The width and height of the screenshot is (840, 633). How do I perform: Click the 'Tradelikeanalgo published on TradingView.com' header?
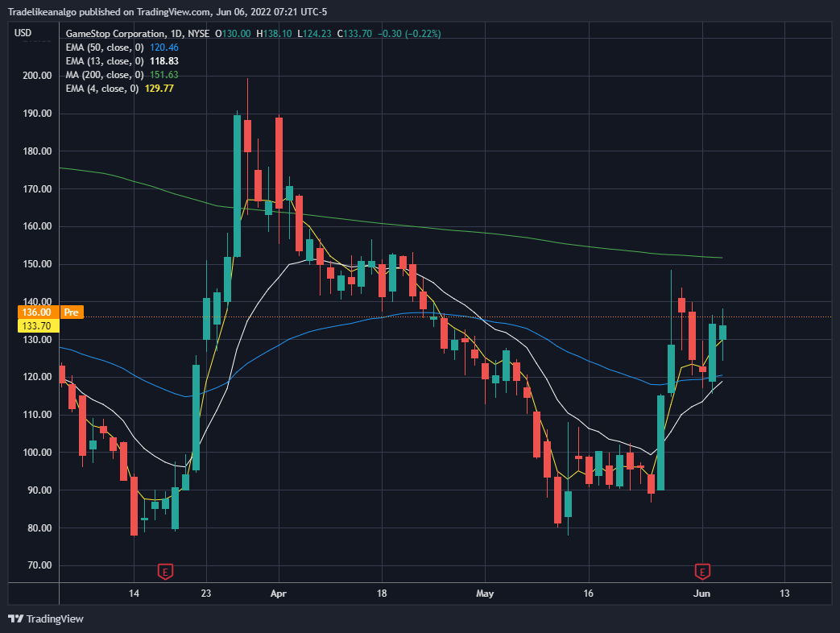point(110,12)
